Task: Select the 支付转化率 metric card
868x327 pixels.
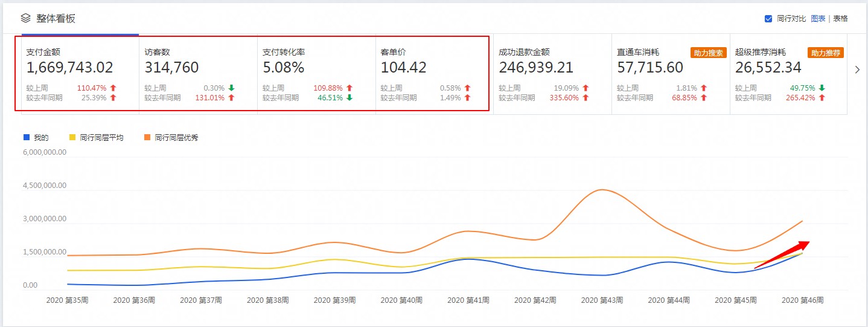Action: click(316, 74)
